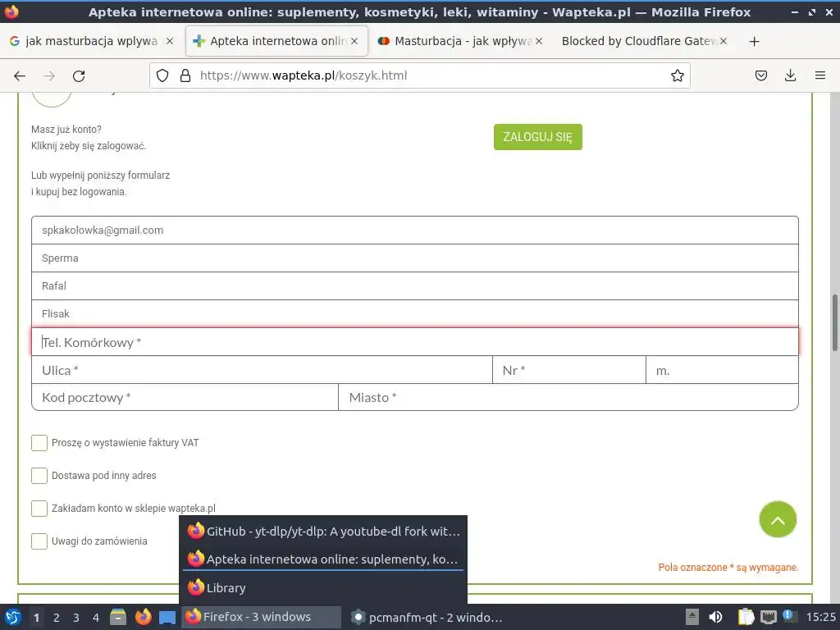Click the email field with spkakolowka@gmail.com
840x630 pixels.
pyautogui.click(x=415, y=231)
